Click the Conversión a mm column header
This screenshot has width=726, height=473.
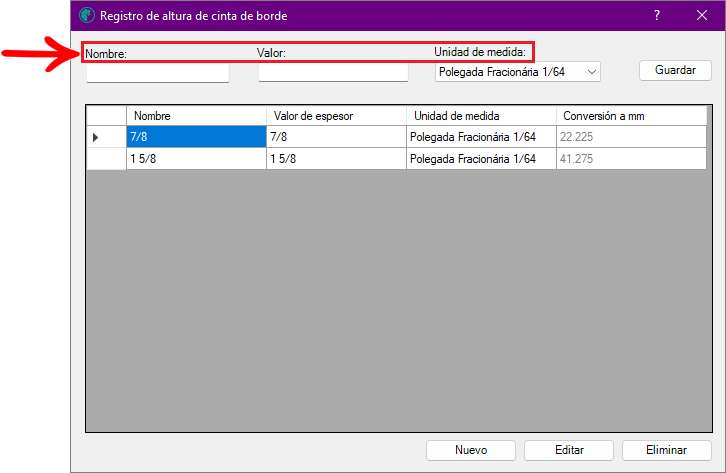(x=632, y=116)
